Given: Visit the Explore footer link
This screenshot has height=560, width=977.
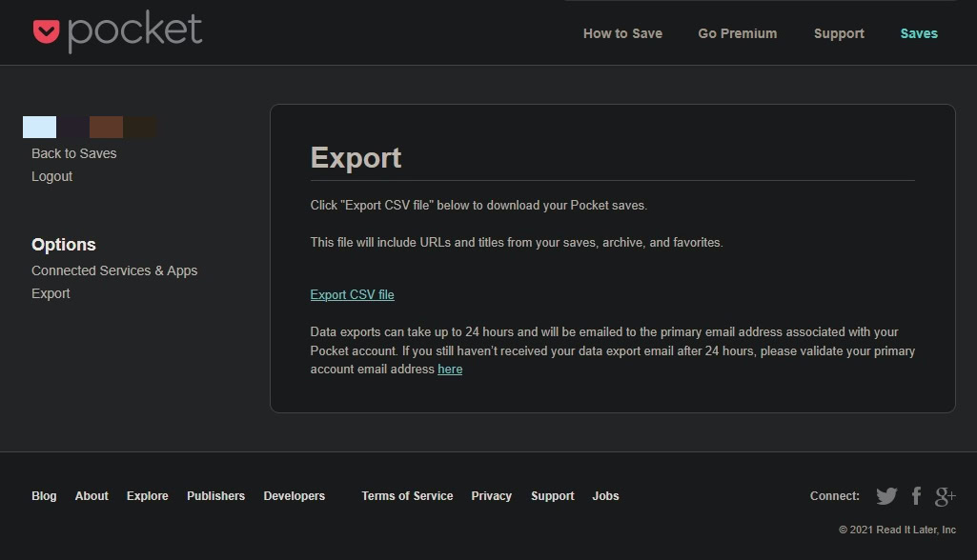Looking at the screenshot, I should point(147,496).
